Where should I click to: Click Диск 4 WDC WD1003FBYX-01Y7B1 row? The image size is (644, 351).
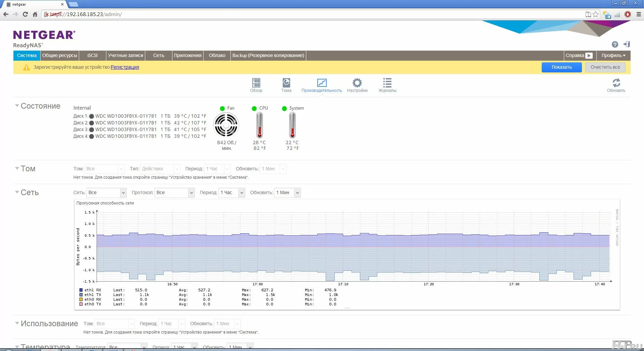click(140, 136)
